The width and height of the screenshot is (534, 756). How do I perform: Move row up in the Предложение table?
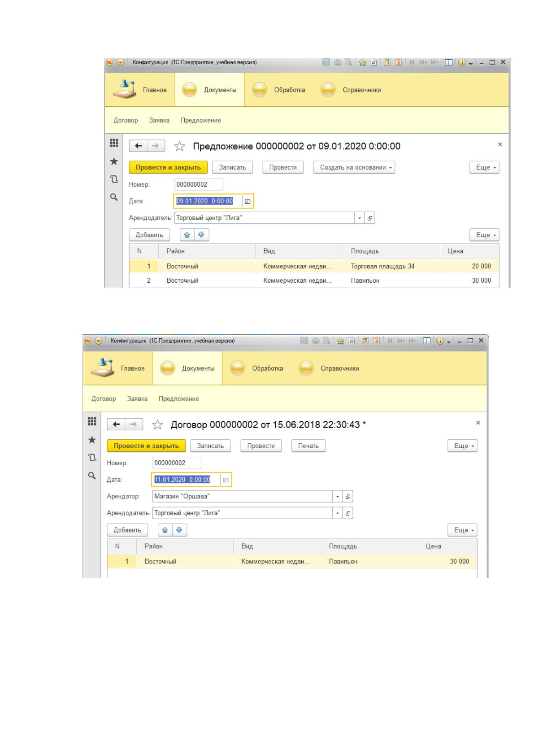pyautogui.click(x=187, y=235)
